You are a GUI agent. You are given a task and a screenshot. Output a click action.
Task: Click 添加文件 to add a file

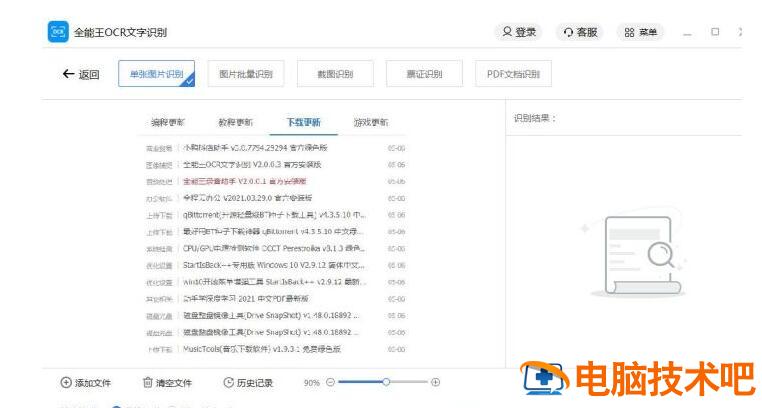coord(86,383)
